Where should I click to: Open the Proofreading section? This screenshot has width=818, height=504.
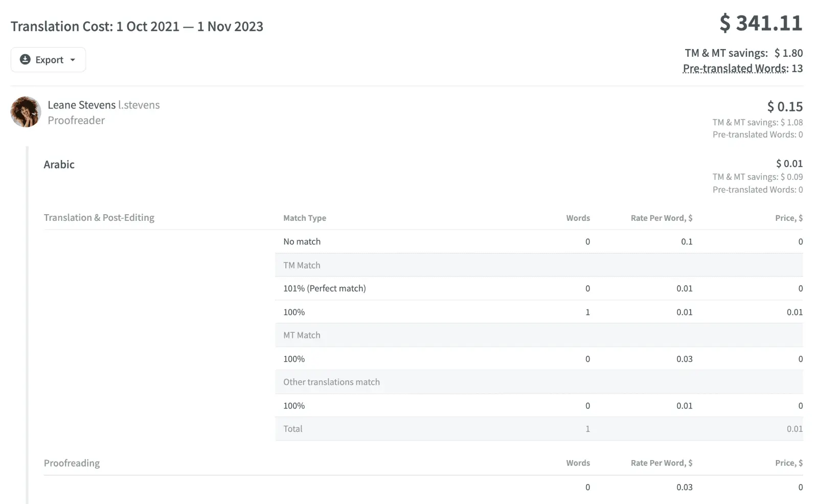click(x=72, y=463)
